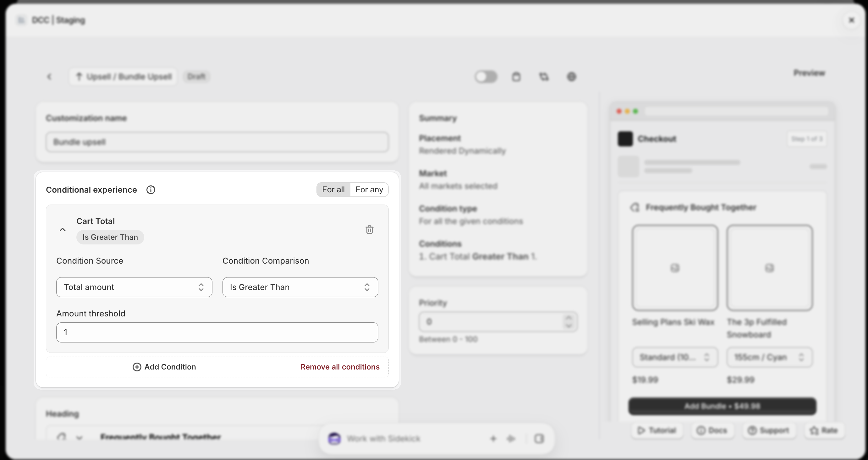Screen dimensions: 868x460
Task: Increase Priority with the stepper arrows
Action: (x=569, y=318)
